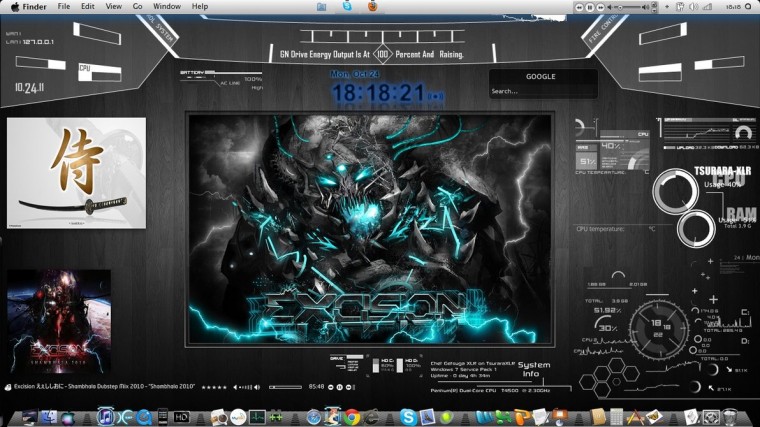
Task: Open the Help menu
Action: point(200,6)
